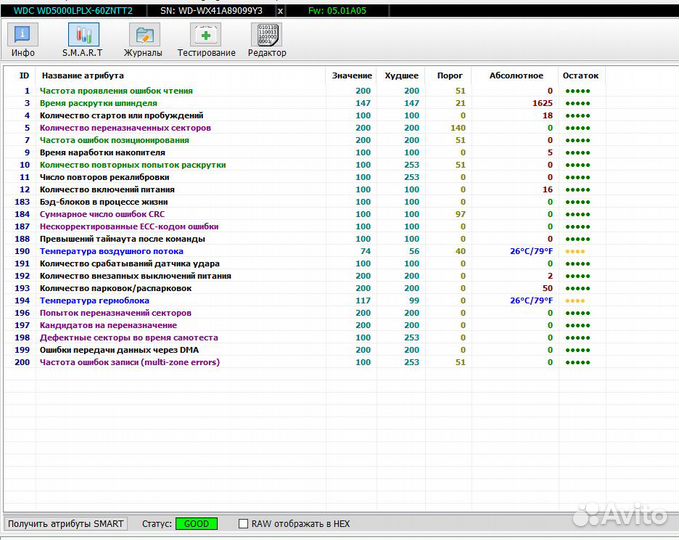Open the Тестирование surface test section

pos(206,40)
